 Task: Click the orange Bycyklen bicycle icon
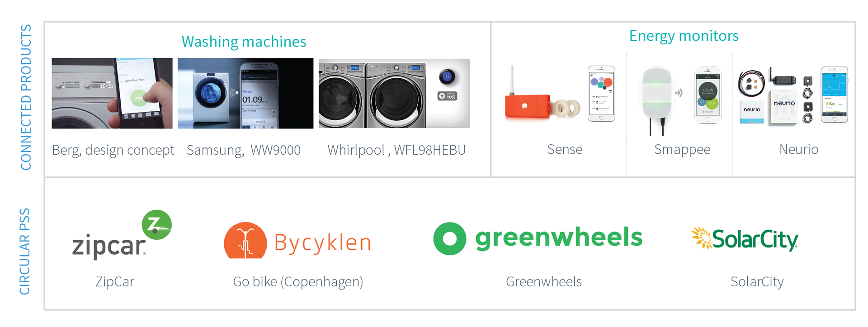click(245, 240)
